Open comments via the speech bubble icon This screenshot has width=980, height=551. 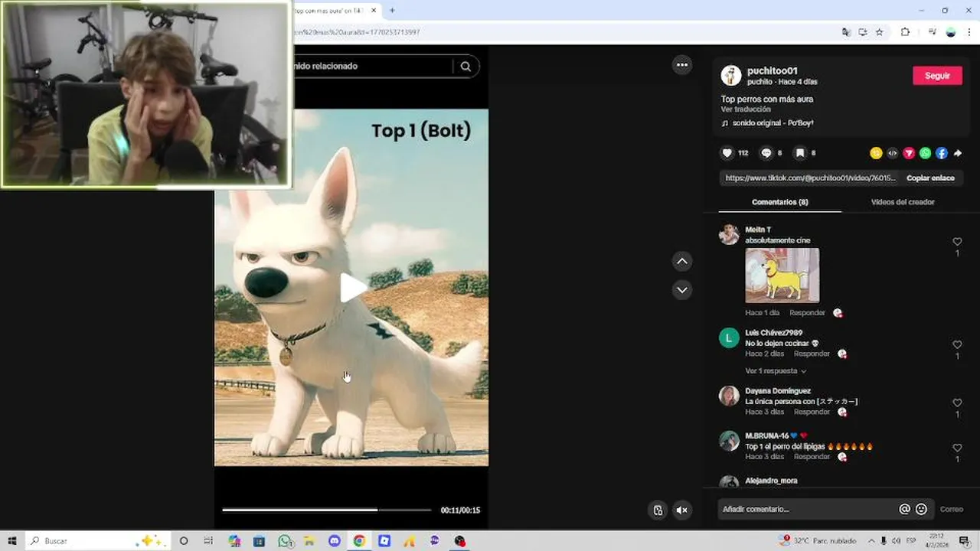click(x=766, y=153)
